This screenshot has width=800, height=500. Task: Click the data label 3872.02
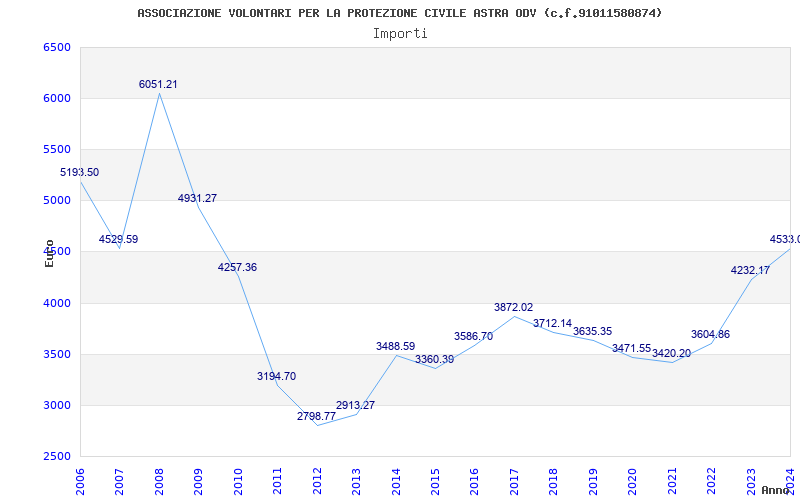point(513,308)
